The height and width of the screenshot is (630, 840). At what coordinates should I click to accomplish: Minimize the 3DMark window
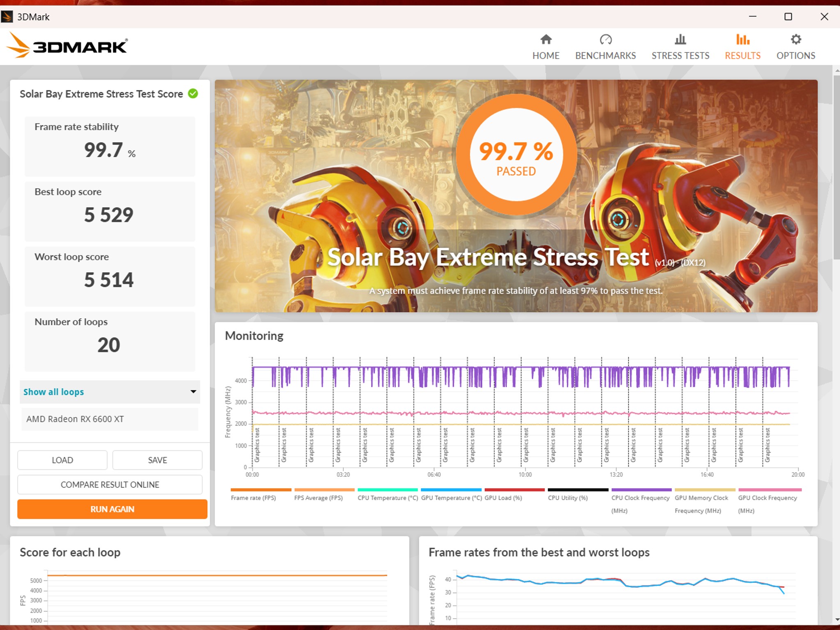pyautogui.click(x=753, y=17)
